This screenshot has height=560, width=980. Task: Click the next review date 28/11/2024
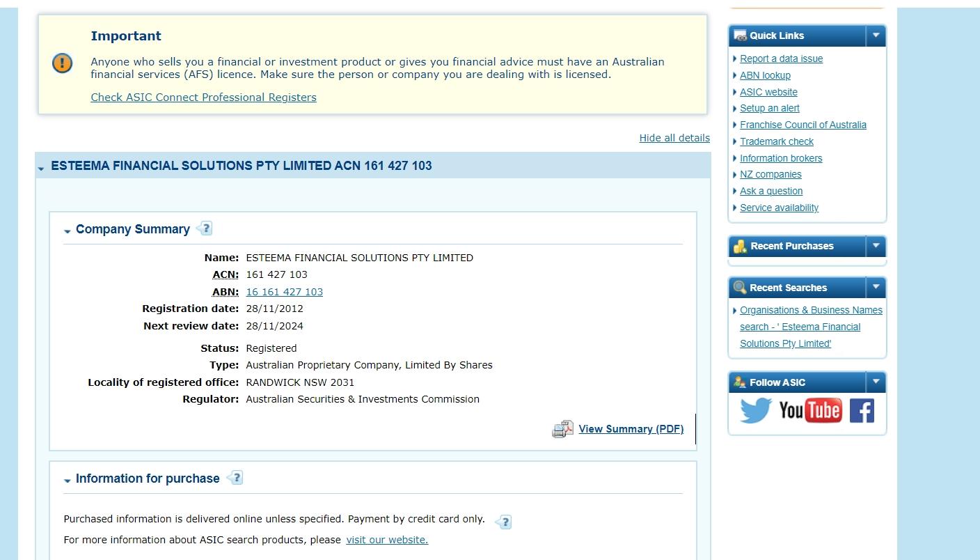(274, 326)
